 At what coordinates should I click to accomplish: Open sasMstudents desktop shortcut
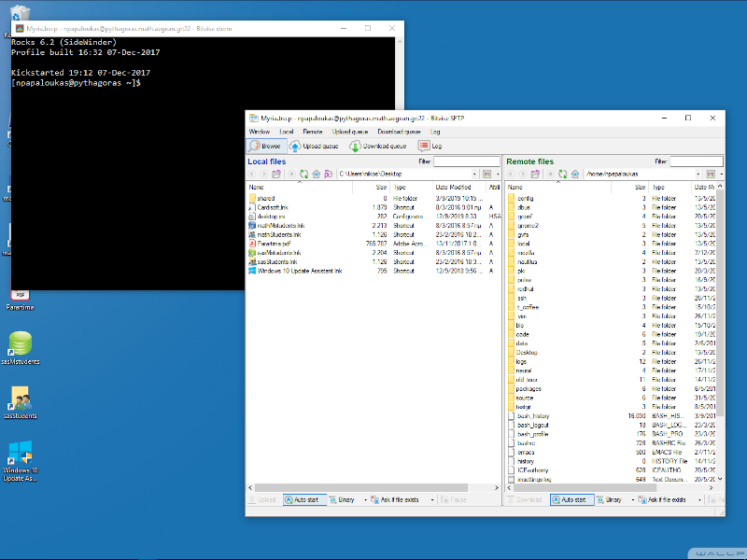click(20, 347)
